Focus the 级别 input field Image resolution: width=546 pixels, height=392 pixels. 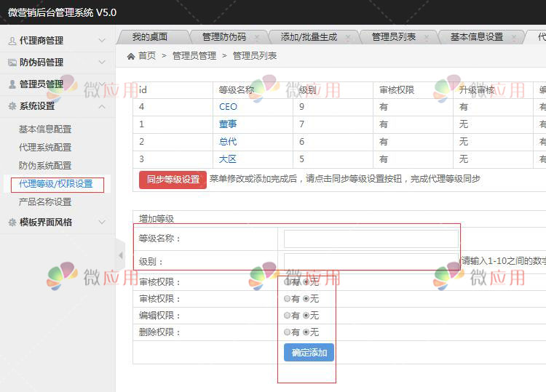(371, 262)
